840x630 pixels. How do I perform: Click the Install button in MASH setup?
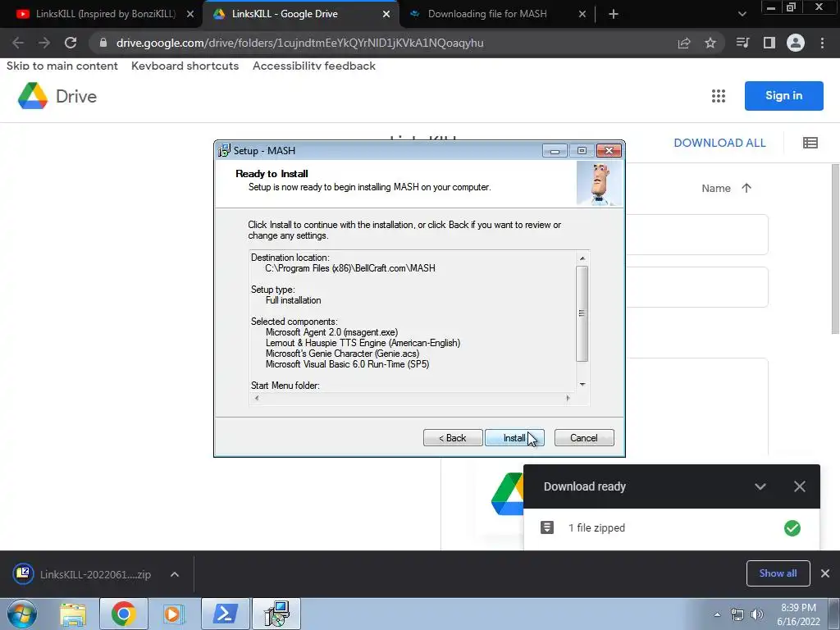514,438
